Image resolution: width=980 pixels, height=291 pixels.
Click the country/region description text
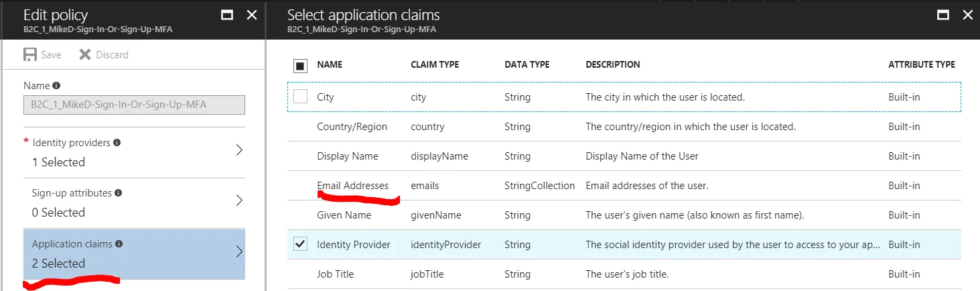click(x=691, y=127)
